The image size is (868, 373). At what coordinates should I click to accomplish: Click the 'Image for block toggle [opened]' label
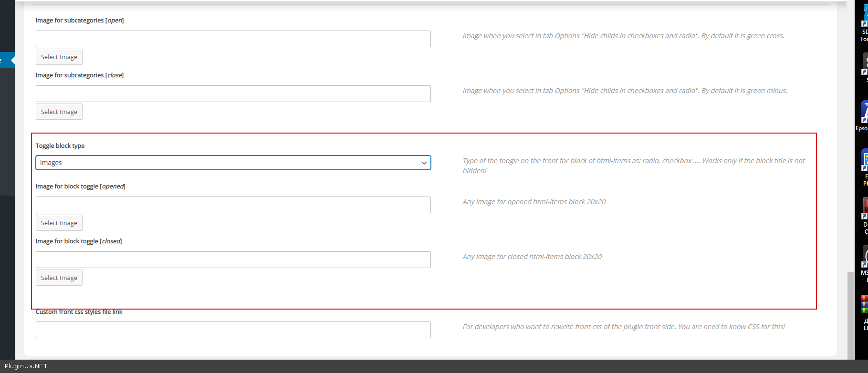pyautogui.click(x=81, y=186)
